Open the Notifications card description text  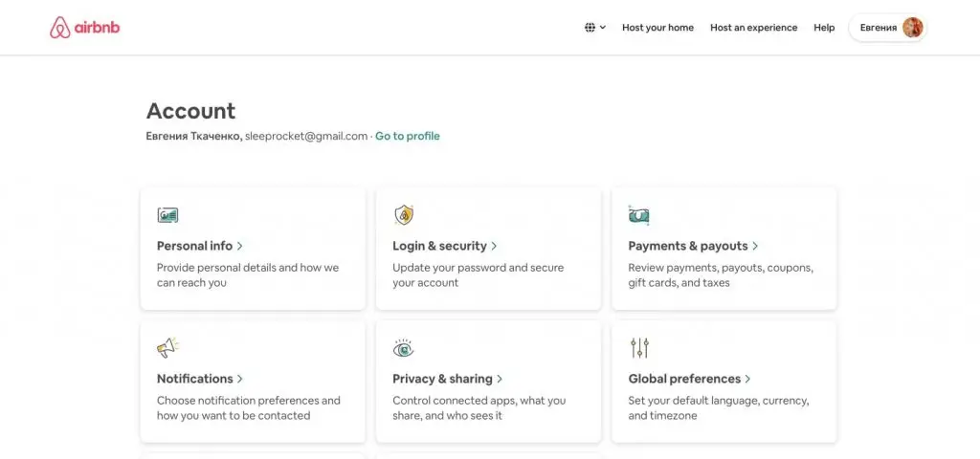click(x=249, y=407)
